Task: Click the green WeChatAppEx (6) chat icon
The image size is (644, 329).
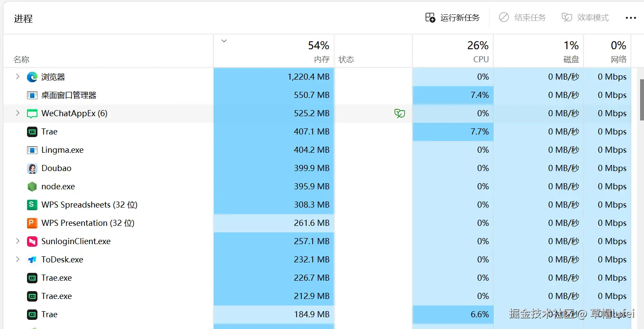Action: point(32,114)
